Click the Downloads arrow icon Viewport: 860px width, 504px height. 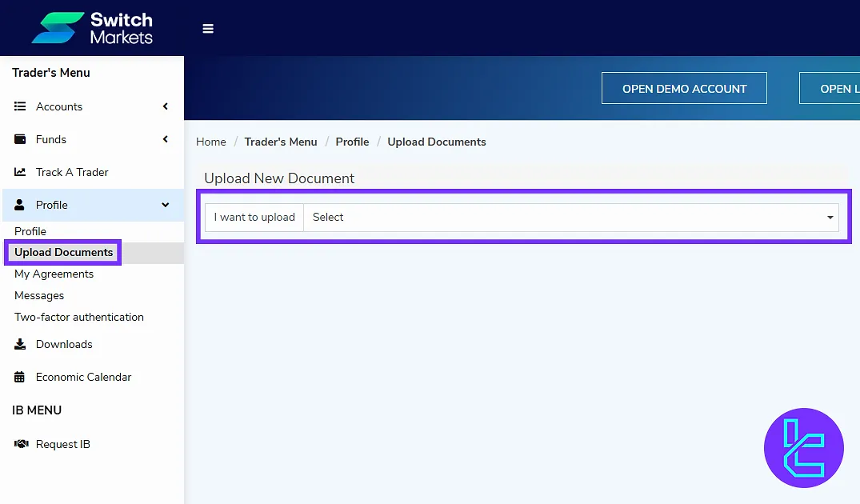tap(20, 345)
